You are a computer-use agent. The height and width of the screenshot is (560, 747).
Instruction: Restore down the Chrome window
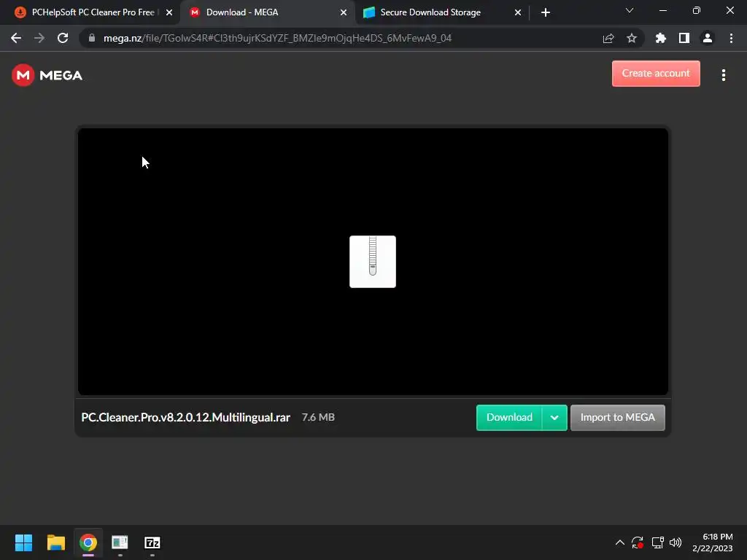tap(697, 10)
